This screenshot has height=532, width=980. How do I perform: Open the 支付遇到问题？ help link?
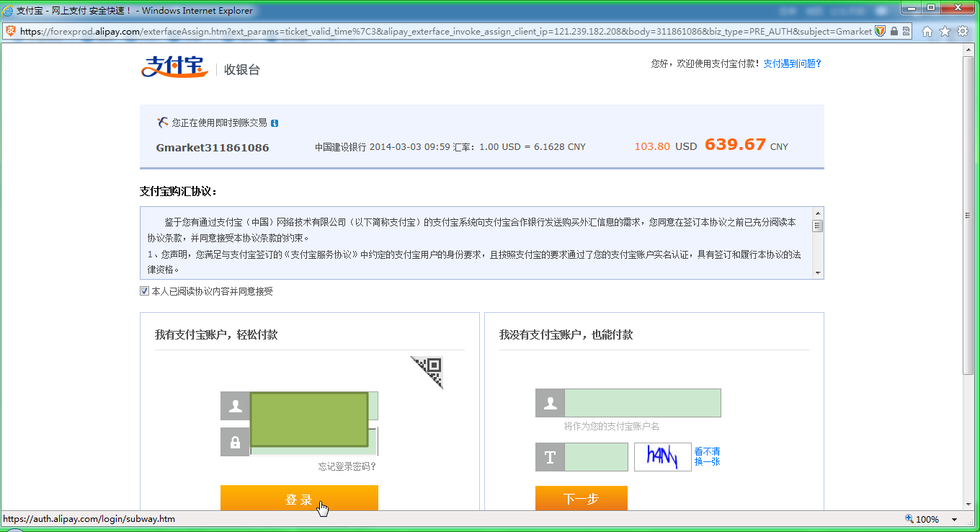[793, 63]
